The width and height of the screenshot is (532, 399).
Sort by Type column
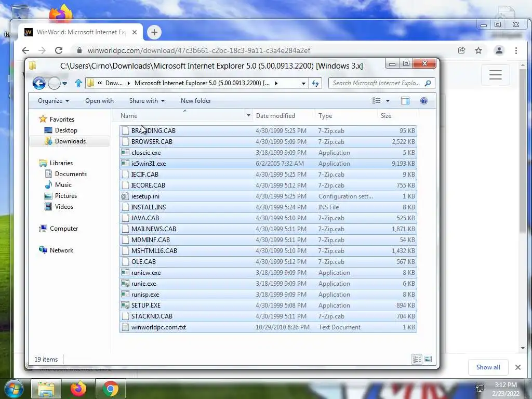[x=325, y=116]
